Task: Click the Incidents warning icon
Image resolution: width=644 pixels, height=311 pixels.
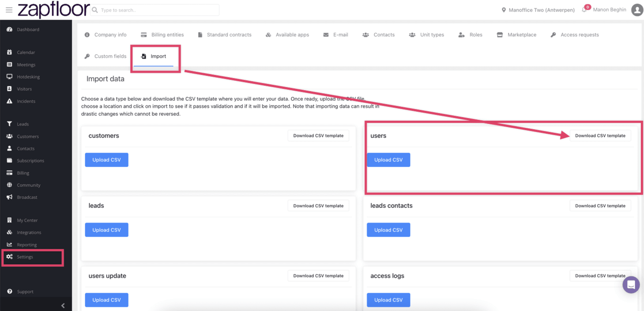Action: pos(9,101)
